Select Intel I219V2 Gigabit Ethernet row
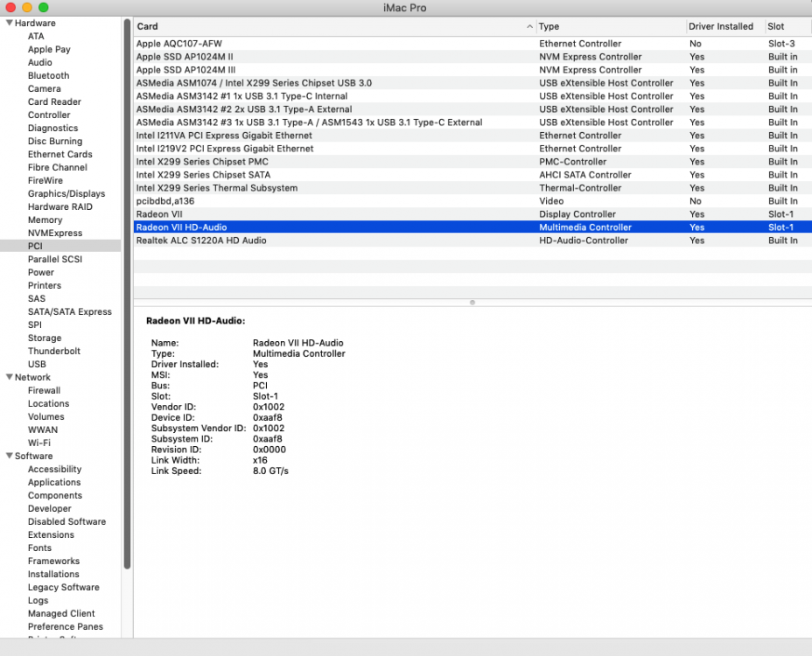812x656 pixels. coord(472,149)
